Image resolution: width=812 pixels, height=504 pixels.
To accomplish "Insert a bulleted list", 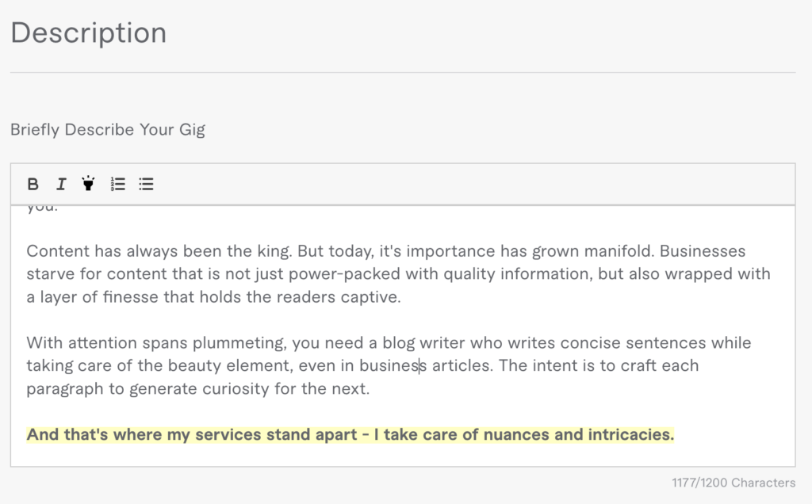I will 146,185.
